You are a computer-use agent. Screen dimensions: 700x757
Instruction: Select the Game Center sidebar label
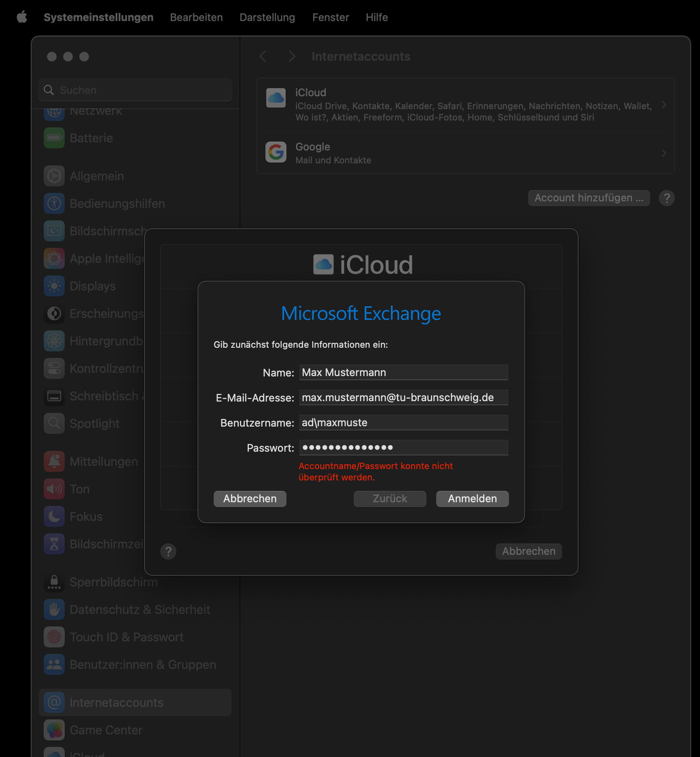click(106, 730)
